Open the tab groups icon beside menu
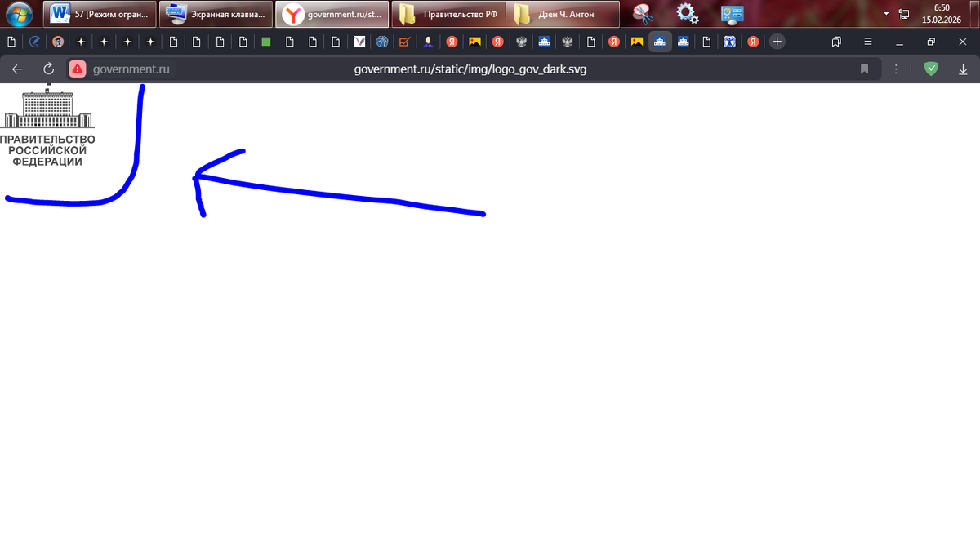The height and width of the screenshot is (551, 980). click(836, 42)
